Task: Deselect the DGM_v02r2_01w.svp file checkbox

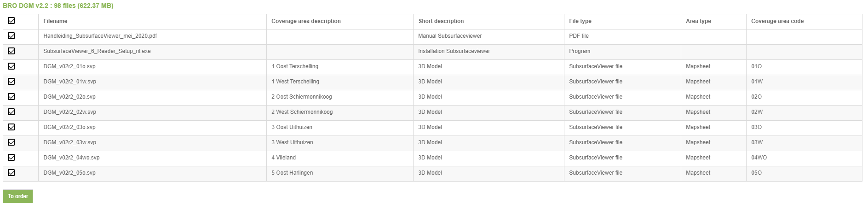Action: click(x=11, y=82)
